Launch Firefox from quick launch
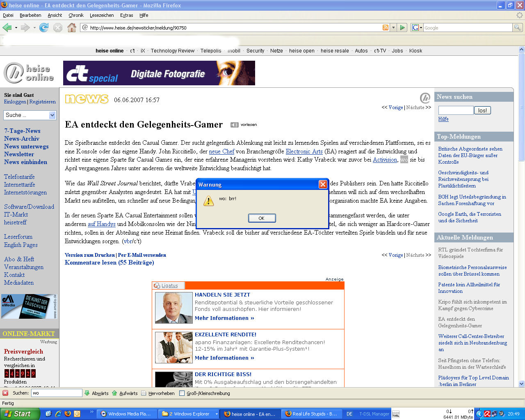Image resolution: width=525 pixels, height=420 pixels. (x=68, y=414)
